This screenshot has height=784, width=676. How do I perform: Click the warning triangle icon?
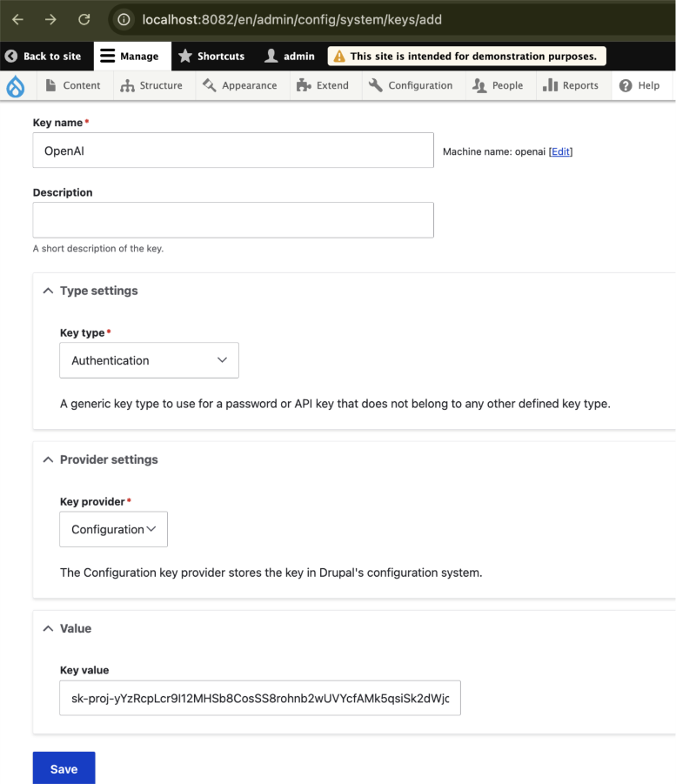[339, 56]
